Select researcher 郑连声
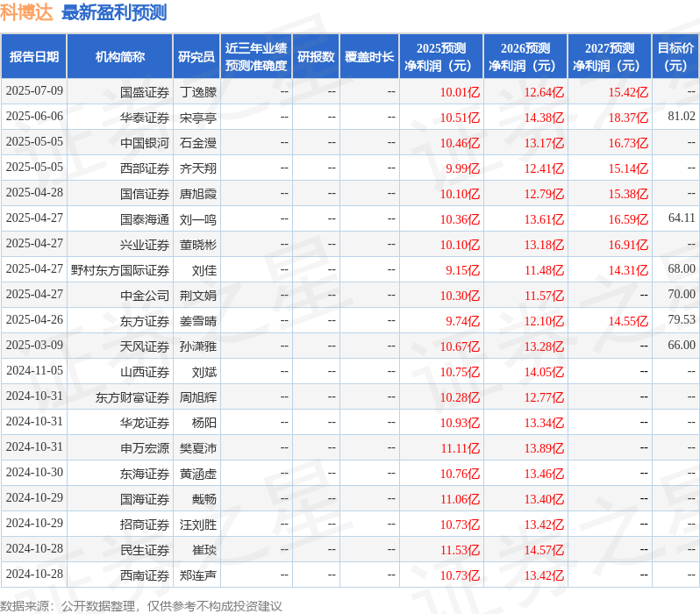Image resolution: width=700 pixels, height=614 pixels. [198, 575]
